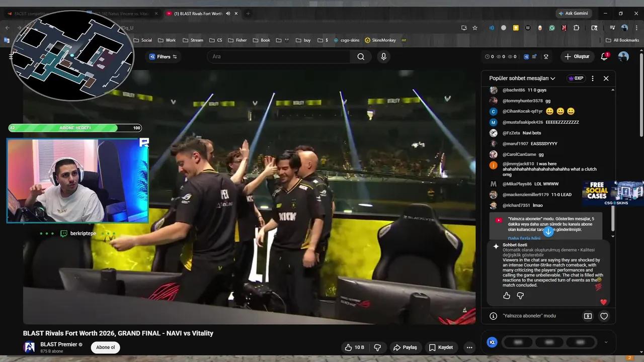Open a new browser tab
Screen dimensions: 644x362
pyautogui.click(x=248, y=14)
